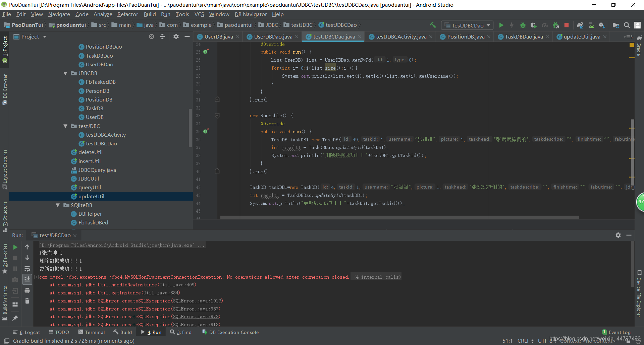Show hidden editor tabs list
This screenshot has width=644, height=345.
point(628,37)
